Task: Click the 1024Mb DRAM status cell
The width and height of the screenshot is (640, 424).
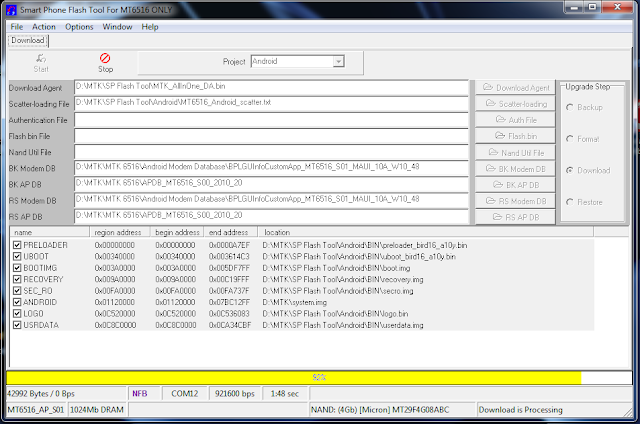Action: [x=97, y=410]
